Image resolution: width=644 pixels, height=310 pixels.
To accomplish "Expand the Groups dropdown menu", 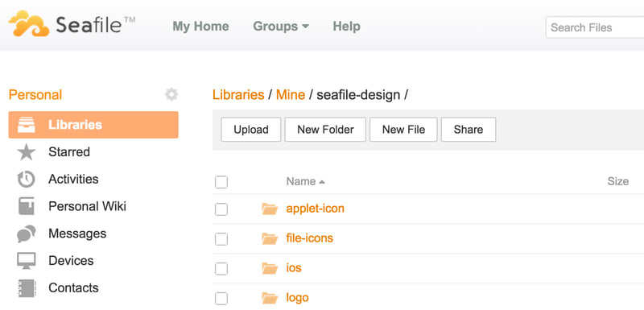I will [x=281, y=27].
